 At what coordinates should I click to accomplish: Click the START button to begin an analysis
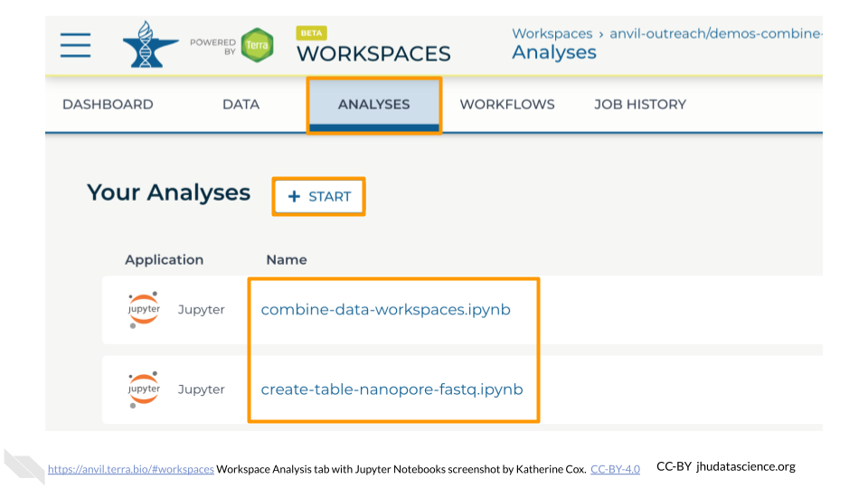point(319,196)
